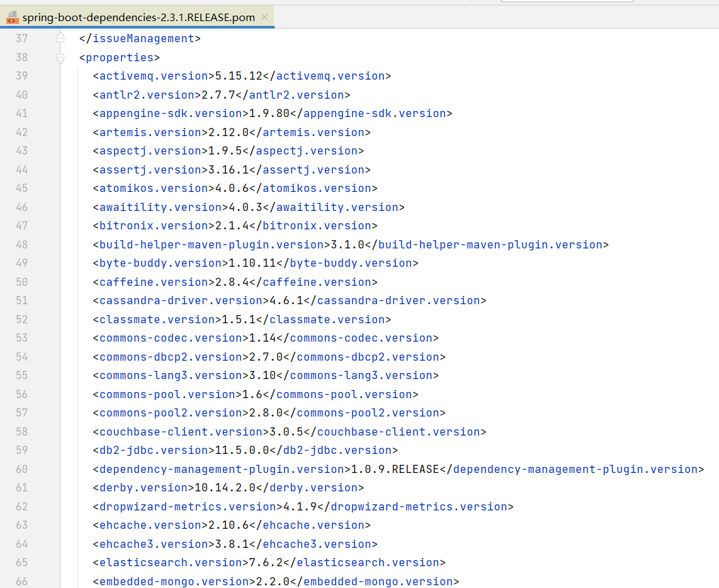719x588 pixels.
Task: Click the opening derby.version tag name
Action: 144,488
